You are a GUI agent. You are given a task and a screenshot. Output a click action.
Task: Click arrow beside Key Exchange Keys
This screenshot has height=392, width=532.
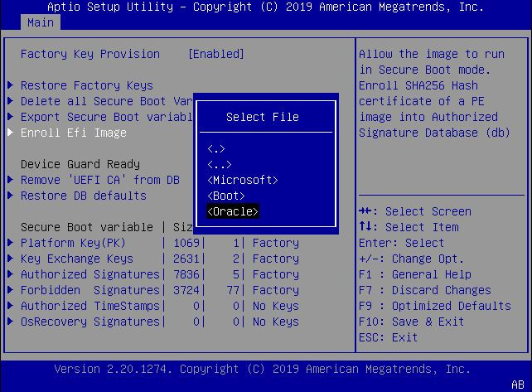(11, 259)
